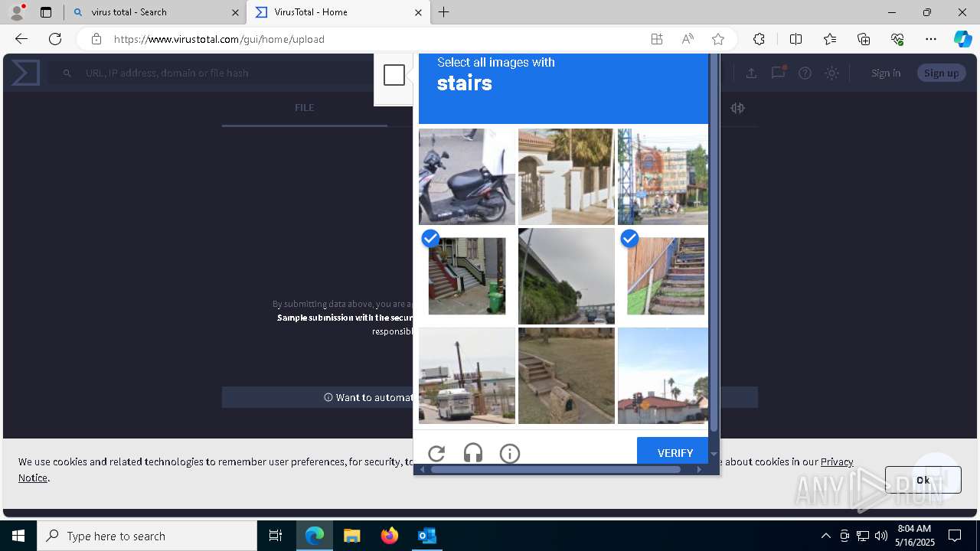This screenshot has height=551, width=980.
Task: Get an audio challenge via headphones icon
Action: [473, 453]
